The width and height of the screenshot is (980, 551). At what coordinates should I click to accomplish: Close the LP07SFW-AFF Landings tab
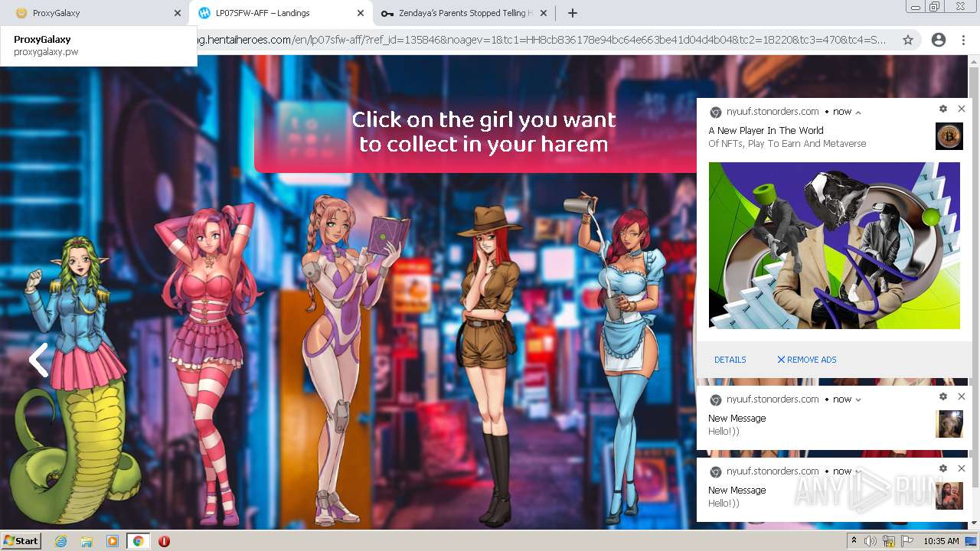361,13
